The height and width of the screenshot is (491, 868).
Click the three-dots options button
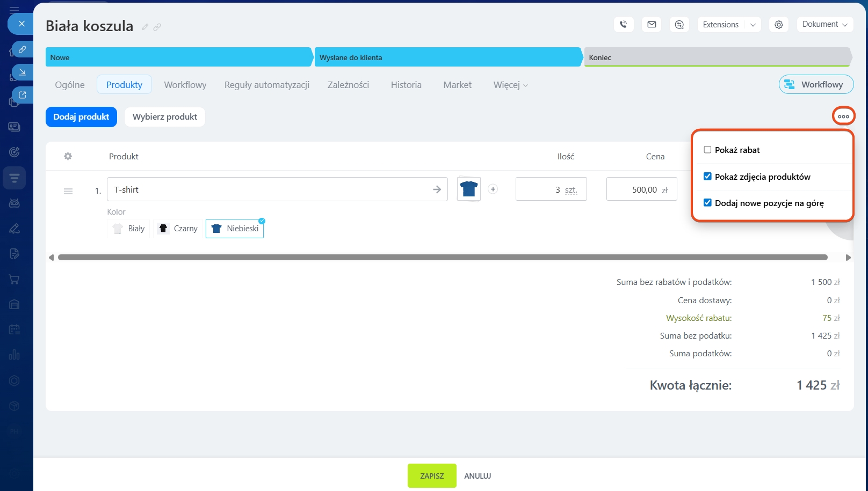843,116
